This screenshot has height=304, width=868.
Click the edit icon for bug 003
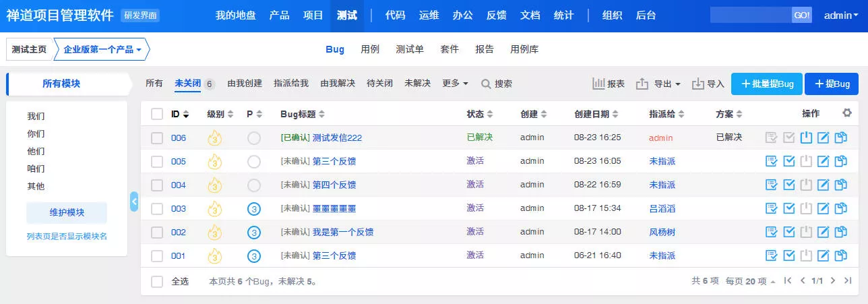click(824, 208)
